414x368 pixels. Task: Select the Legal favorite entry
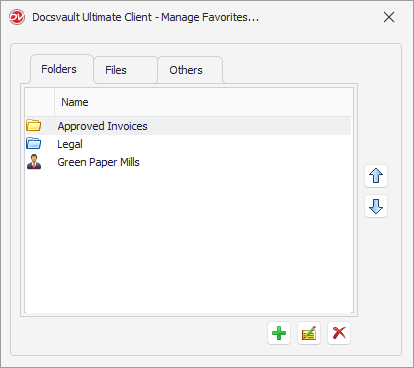[x=188, y=144]
